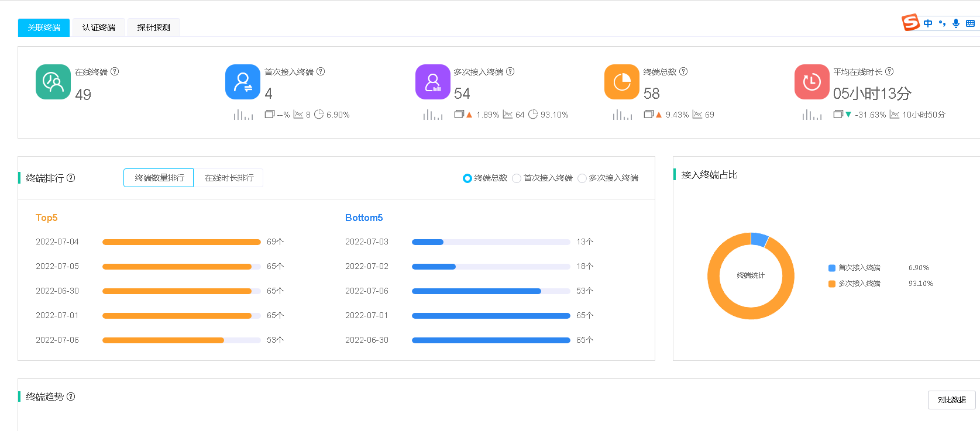Click the 对比数据 button
This screenshot has height=431, width=980.
click(951, 400)
